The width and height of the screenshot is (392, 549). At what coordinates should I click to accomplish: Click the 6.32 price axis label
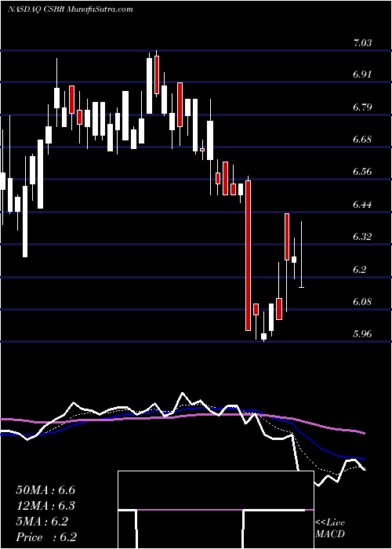(362, 237)
